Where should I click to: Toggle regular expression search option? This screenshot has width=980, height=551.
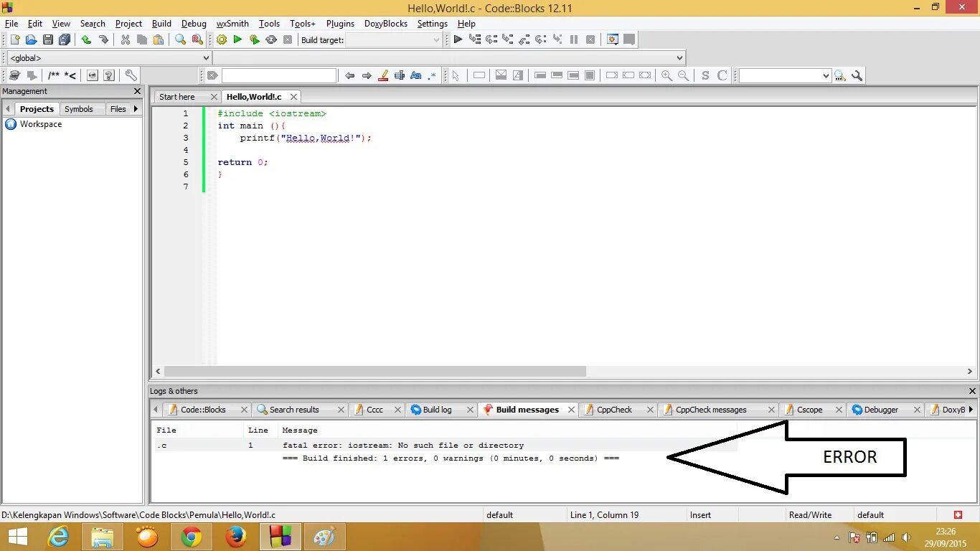point(433,75)
